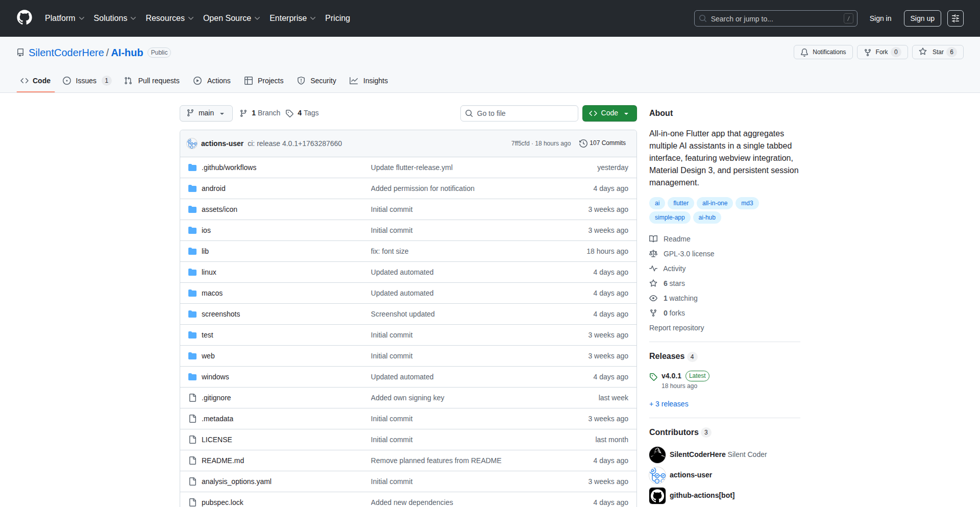Click the md3 topic tag
This screenshot has width=980, height=507.
[747, 203]
